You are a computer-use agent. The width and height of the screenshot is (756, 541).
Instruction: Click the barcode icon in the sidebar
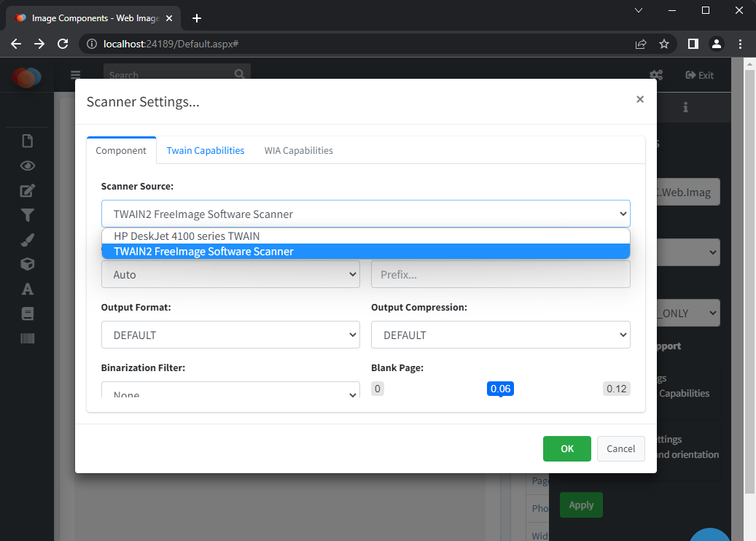28,338
